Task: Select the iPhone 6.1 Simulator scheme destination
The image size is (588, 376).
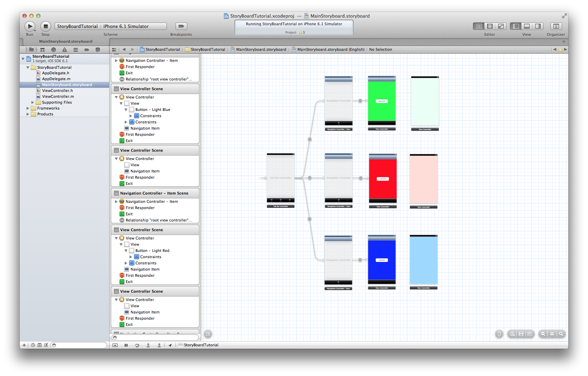Action: 126,27
